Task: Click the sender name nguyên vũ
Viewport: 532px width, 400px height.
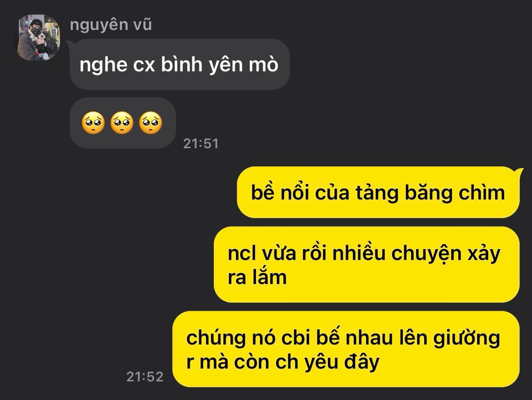Action: pos(111,25)
